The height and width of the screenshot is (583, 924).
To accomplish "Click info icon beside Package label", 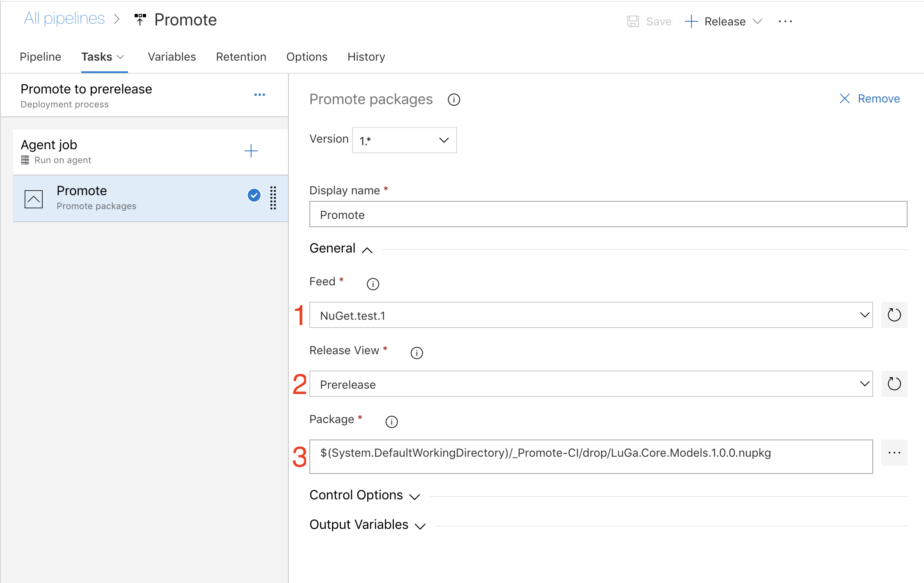I will [391, 421].
